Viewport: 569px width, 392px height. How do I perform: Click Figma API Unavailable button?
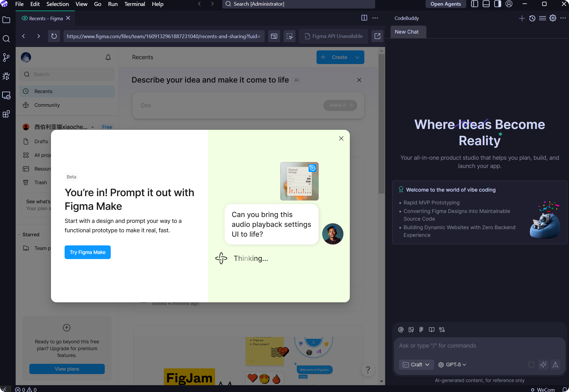point(334,36)
